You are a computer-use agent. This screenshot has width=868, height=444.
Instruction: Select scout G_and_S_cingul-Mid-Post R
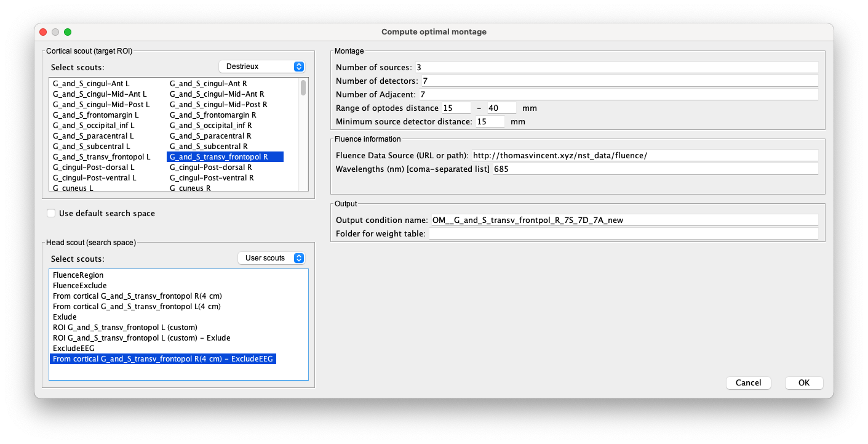pyautogui.click(x=218, y=104)
